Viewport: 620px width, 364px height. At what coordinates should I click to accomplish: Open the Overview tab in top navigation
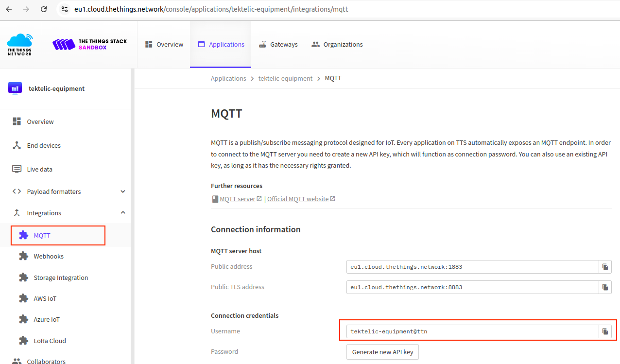click(164, 44)
